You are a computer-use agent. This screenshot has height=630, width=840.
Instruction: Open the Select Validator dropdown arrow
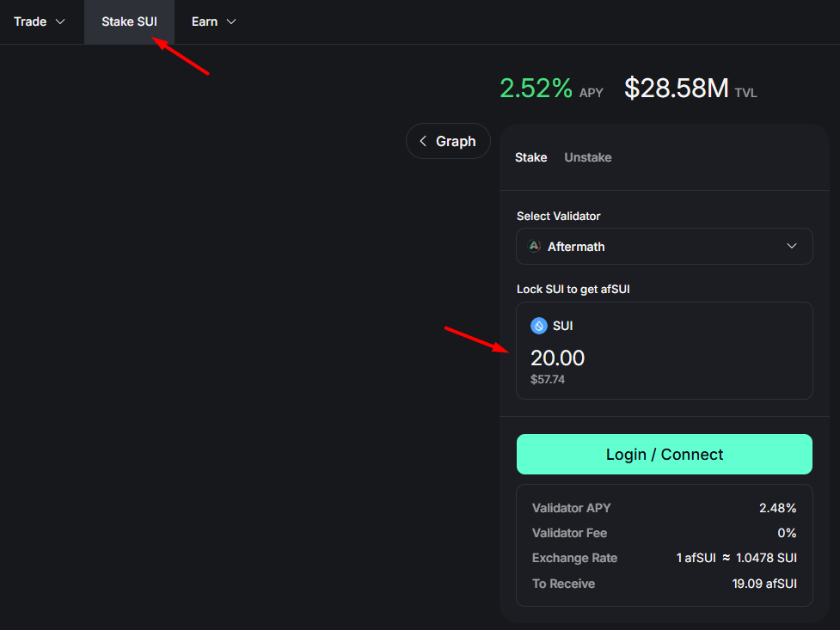point(791,246)
